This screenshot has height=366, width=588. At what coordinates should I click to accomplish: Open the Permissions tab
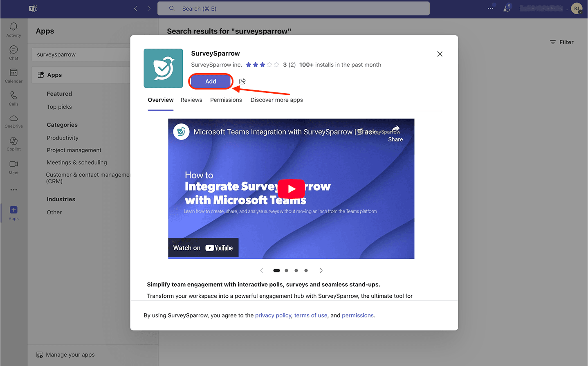click(x=226, y=100)
